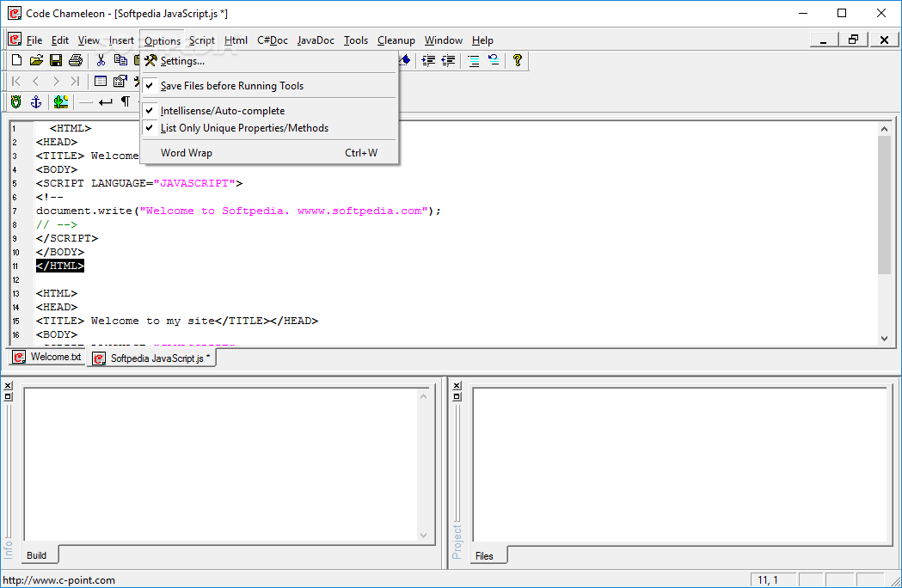Switch to the Softpedia JavaScript.js tab
The width and height of the screenshot is (902, 588).
pyautogui.click(x=152, y=358)
